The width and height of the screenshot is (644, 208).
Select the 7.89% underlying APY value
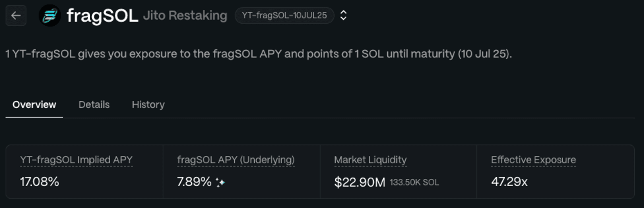click(x=194, y=182)
